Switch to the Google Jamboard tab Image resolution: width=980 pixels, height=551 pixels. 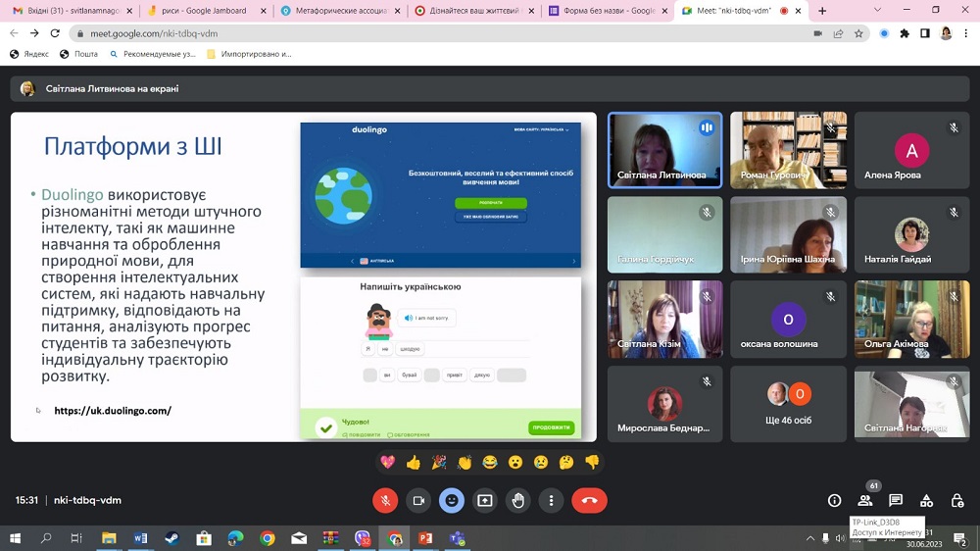coord(204,11)
